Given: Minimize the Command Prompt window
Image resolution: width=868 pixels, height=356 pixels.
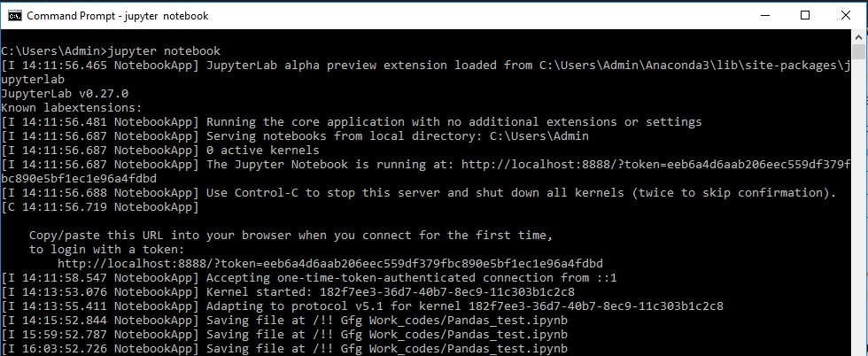Looking at the screenshot, I should click(x=764, y=16).
